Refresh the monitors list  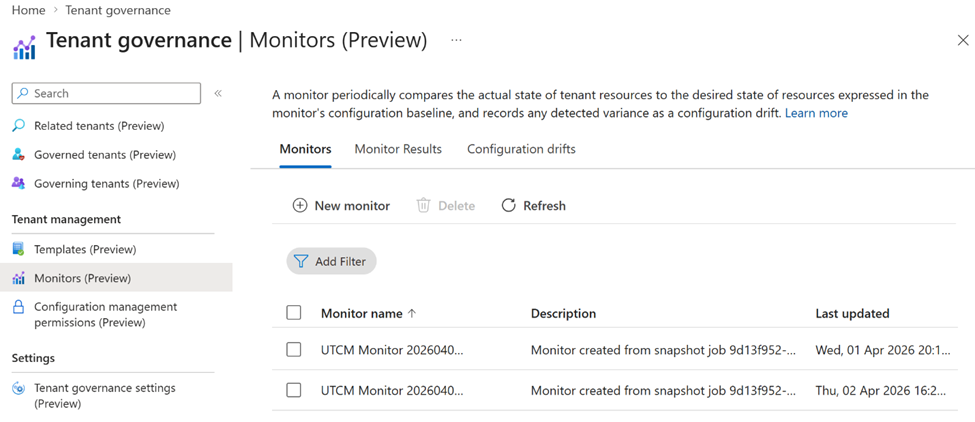point(533,206)
